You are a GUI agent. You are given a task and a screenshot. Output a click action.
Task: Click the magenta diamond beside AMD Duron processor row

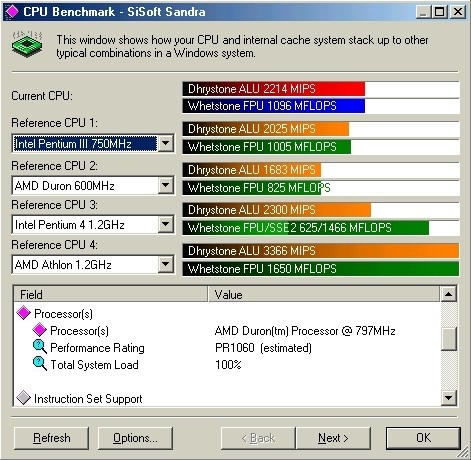click(x=39, y=330)
